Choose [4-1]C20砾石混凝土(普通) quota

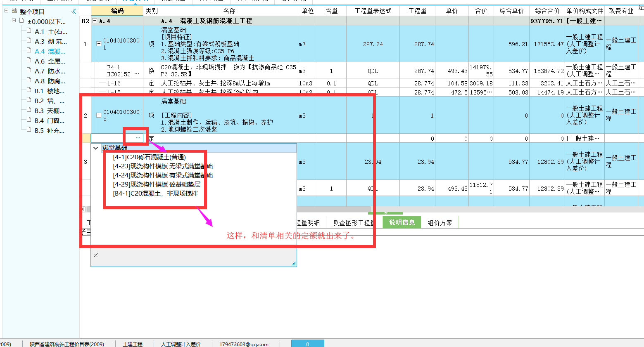pyautogui.click(x=150, y=157)
